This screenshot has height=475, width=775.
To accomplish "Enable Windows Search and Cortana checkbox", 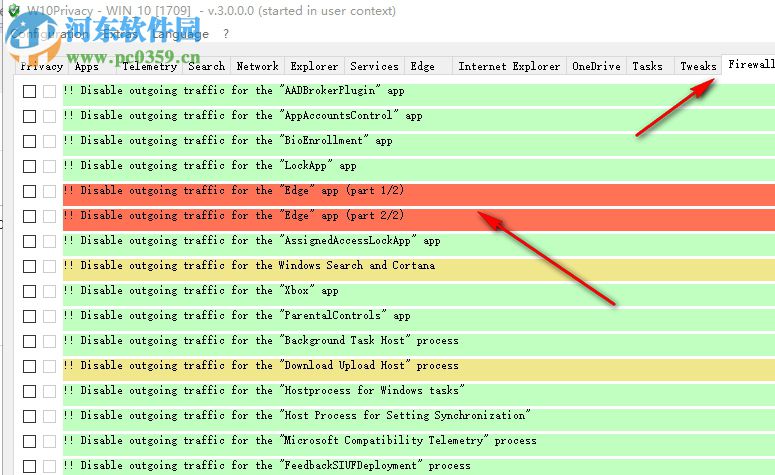I will [29, 266].
